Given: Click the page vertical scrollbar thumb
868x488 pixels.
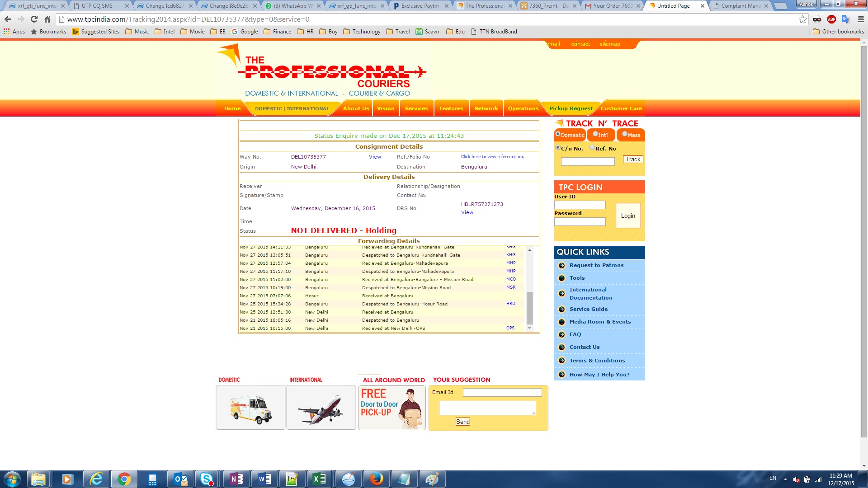Looking at the screenshot, I should [x=864, y=242].
